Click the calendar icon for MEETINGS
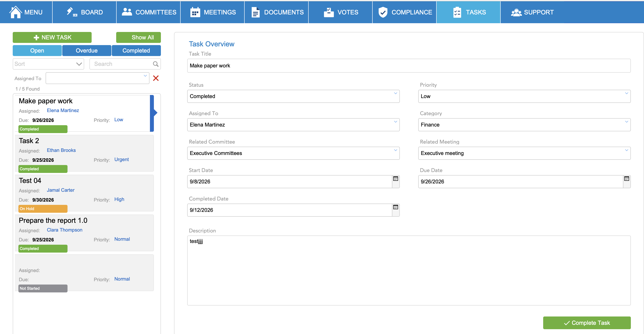The image size is (644, 334). (195, 12)
